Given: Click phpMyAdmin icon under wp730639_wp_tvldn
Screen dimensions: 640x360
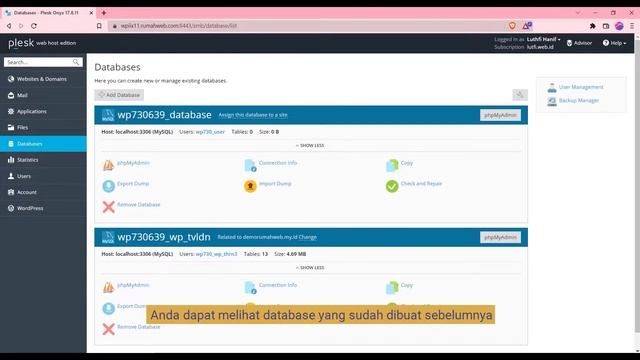Looking at the screenshot, I should pyautogui.click(x=108, y=287).
